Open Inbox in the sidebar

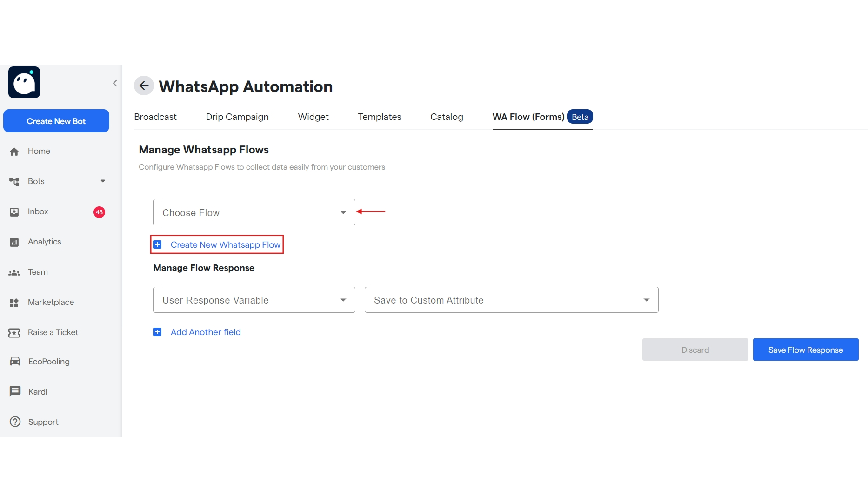[38, 211]
